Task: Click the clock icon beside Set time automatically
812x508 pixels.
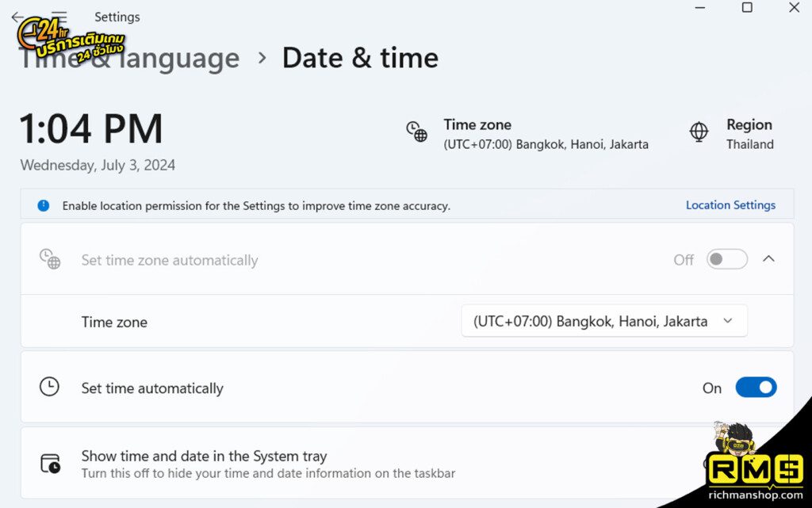Action: tap(49, 387)
